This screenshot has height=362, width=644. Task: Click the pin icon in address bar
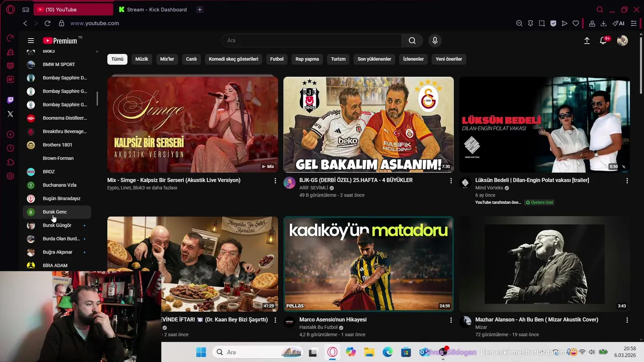click(530, 23)
